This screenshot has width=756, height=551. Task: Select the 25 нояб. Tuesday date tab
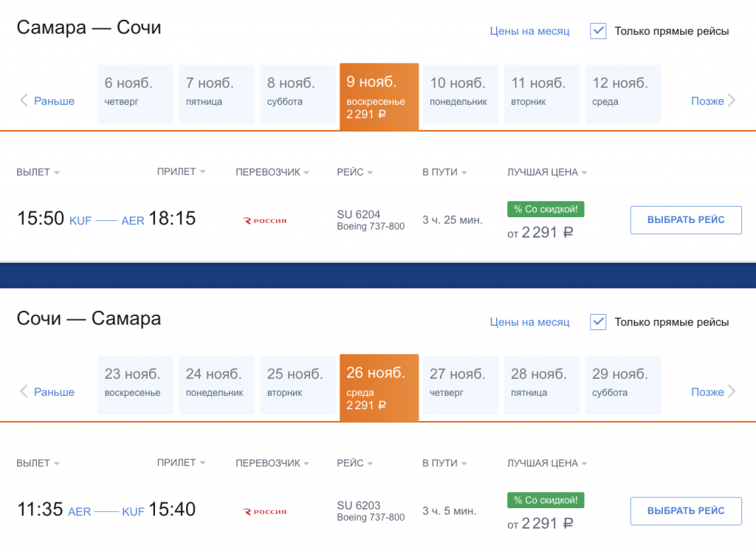coord(295,385)
